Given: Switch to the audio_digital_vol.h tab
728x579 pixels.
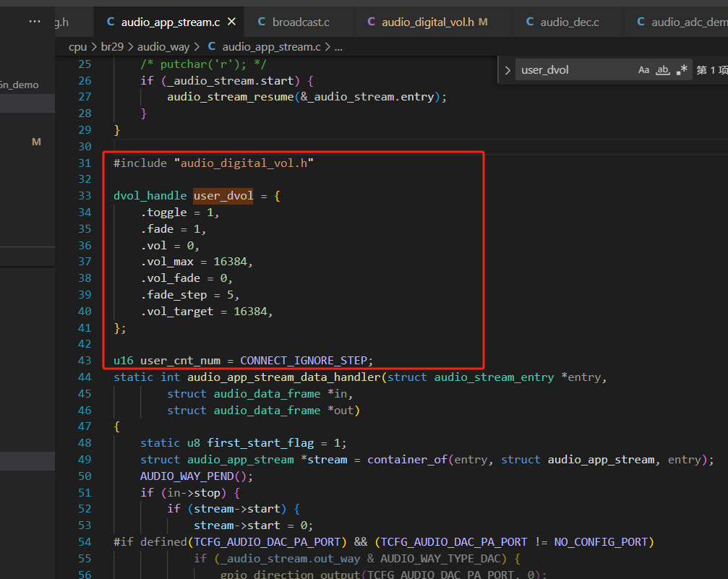Looking at the screenshot, I should pyautogui.click(x=433, y=22).
